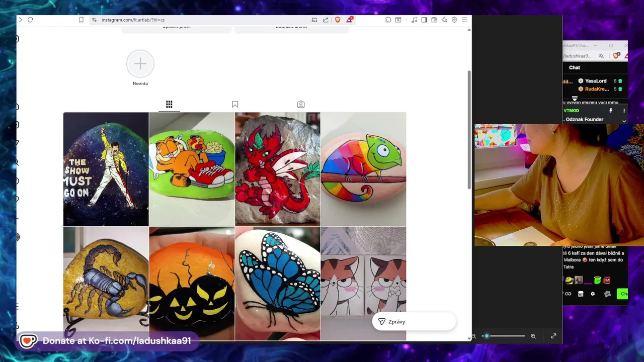Open the Chat header in the chat window

[575, 67]
